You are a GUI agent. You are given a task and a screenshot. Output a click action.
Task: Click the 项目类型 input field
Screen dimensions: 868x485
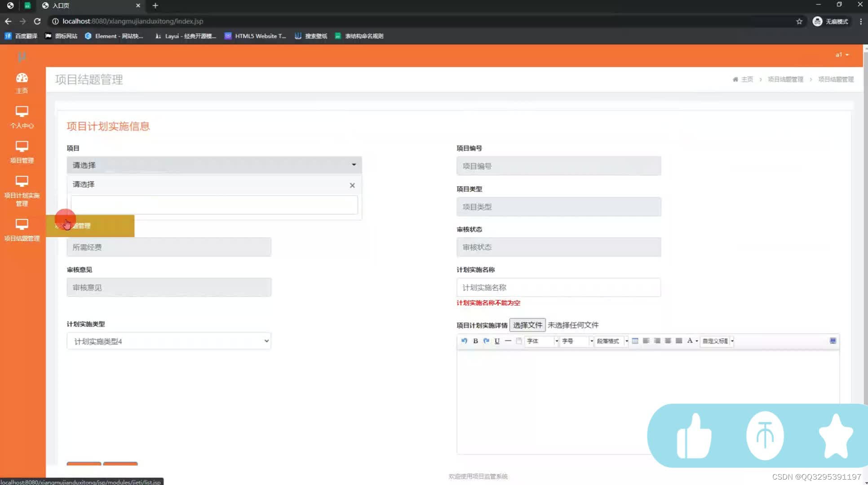pyautogui.click(x=558, y=207)
